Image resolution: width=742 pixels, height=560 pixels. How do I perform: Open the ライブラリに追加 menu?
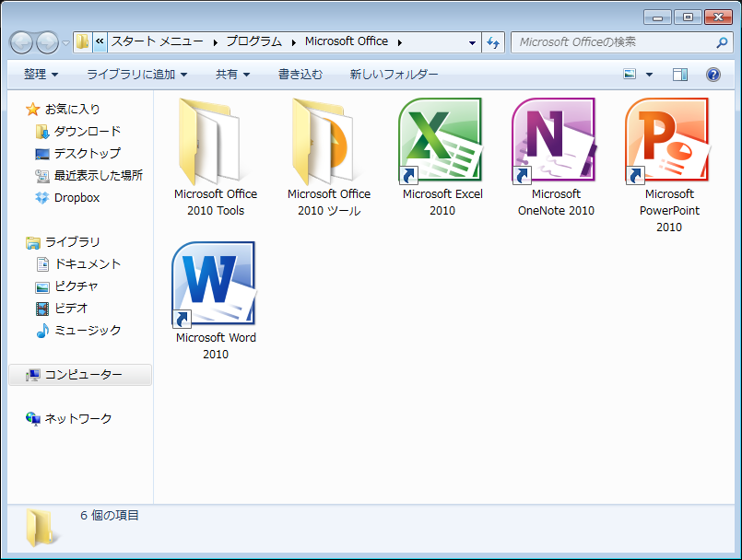(136, 75)
